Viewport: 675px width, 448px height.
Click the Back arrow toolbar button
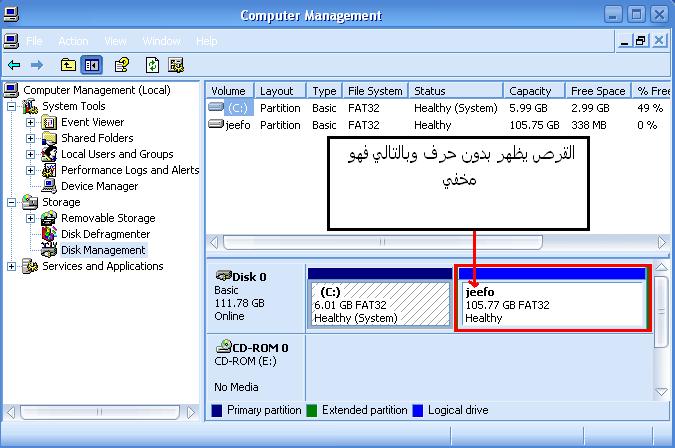click(14, 65)
